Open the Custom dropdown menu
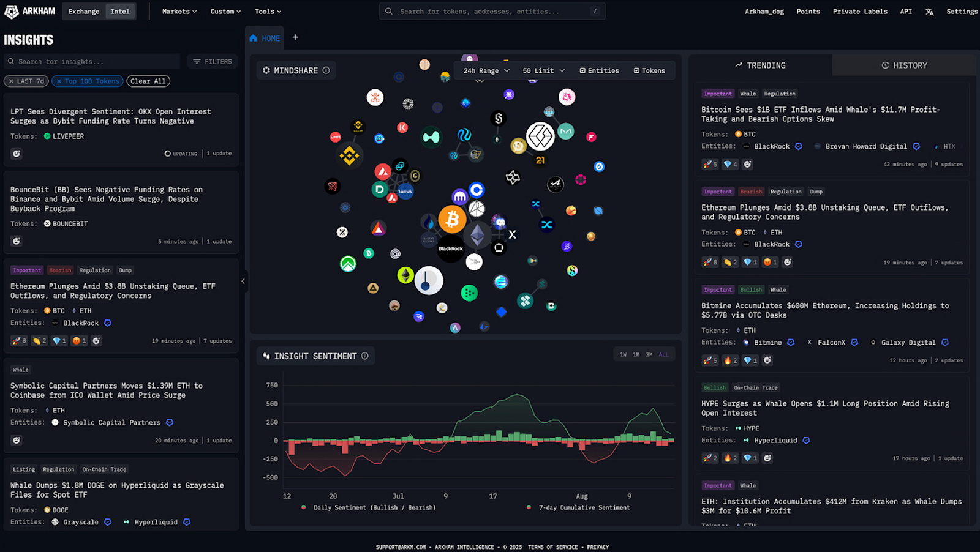 click(x=225, y=12)
